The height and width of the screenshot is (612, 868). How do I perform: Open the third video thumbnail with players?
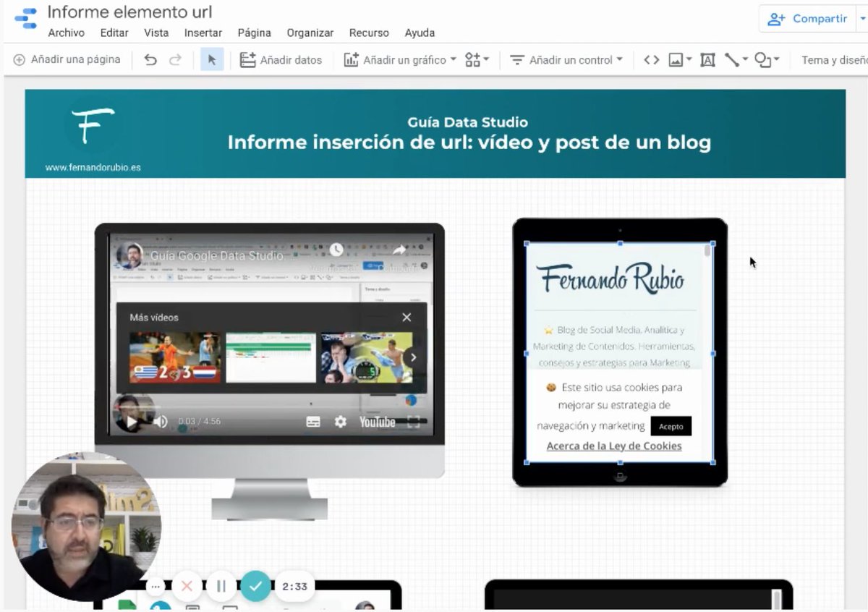tap(366, 357)
